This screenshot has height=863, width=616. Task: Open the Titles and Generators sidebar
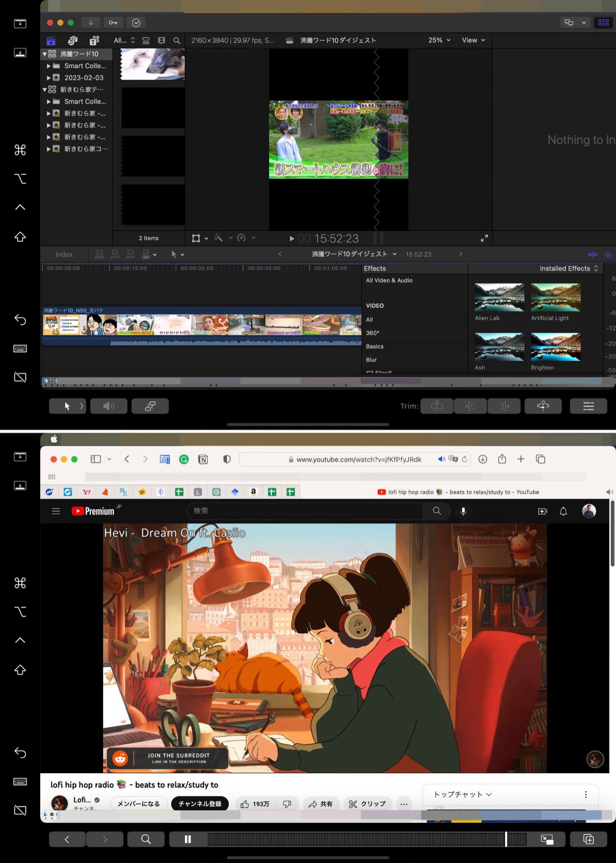coord(94,40)
